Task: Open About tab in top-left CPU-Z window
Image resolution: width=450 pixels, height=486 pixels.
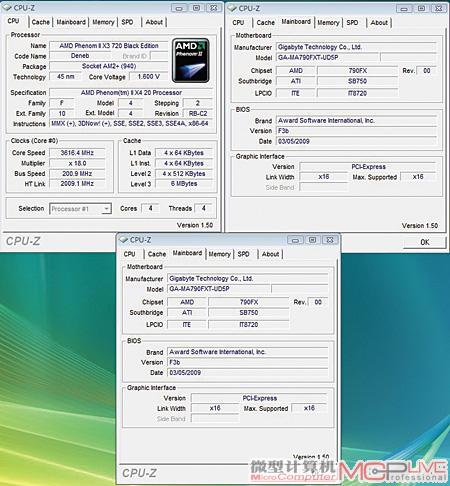Action: point(154,22)
